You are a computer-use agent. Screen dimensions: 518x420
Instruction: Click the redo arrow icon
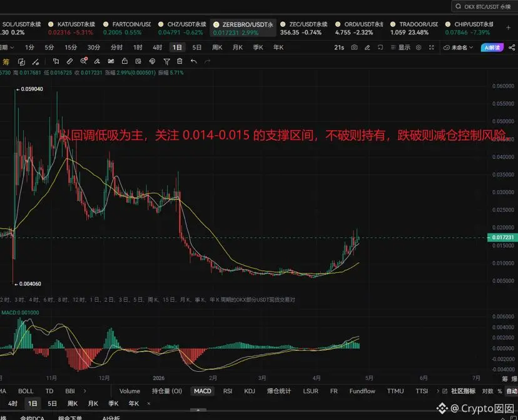208,61
